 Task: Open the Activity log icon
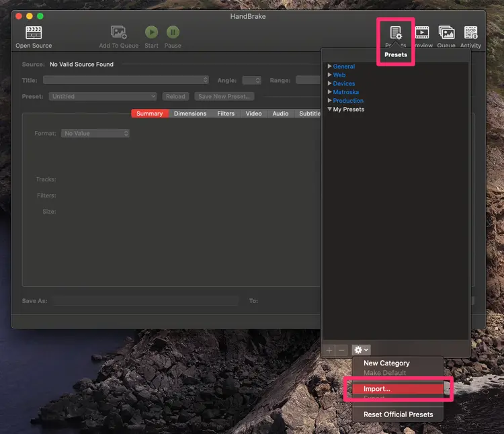(470, 32)
